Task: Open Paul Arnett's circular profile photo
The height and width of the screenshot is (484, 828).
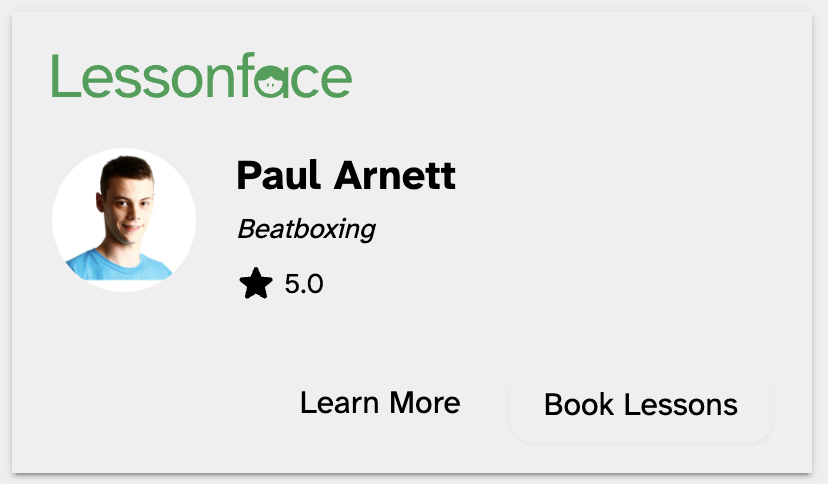Action: click(124, 220)
